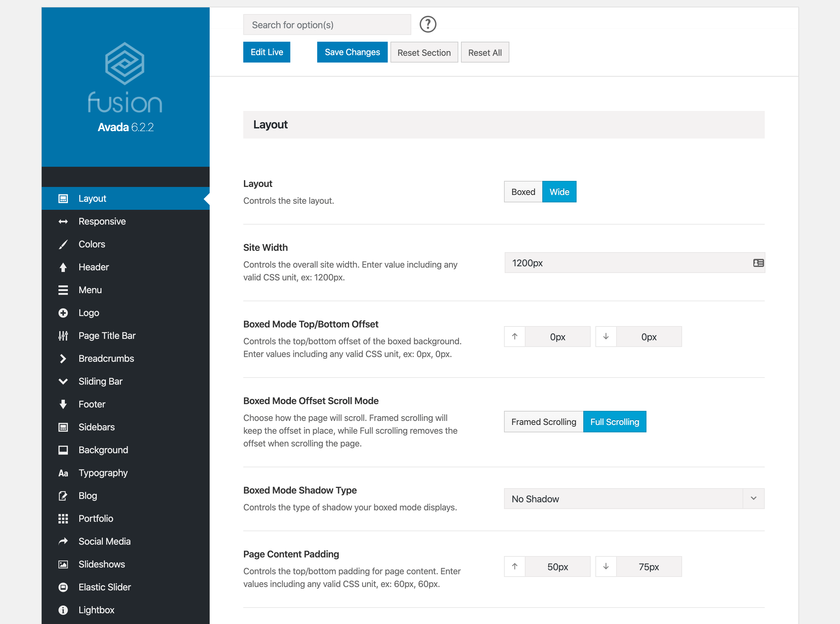Open the Boxed Mode Shadow Type dropdown
The height and width of the screenshot is (624, 840).
(634, 499)
